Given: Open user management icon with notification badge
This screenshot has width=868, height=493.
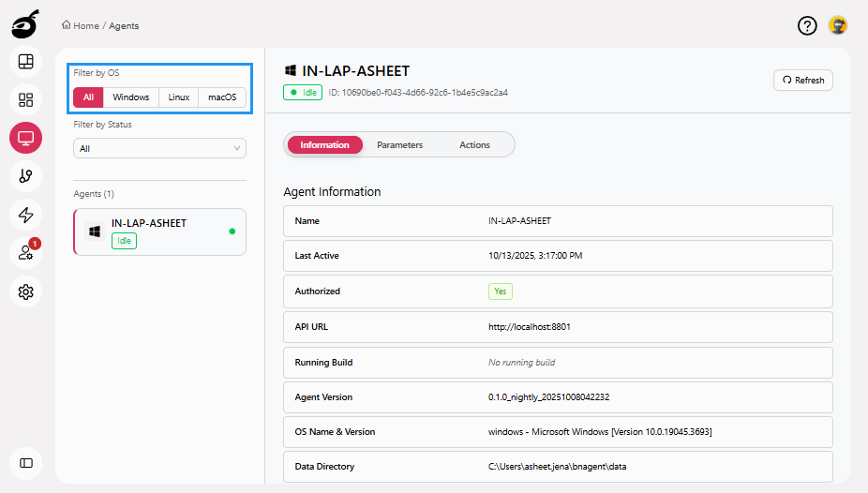Looking at the screenshot, I should click(x=26, y=253).
